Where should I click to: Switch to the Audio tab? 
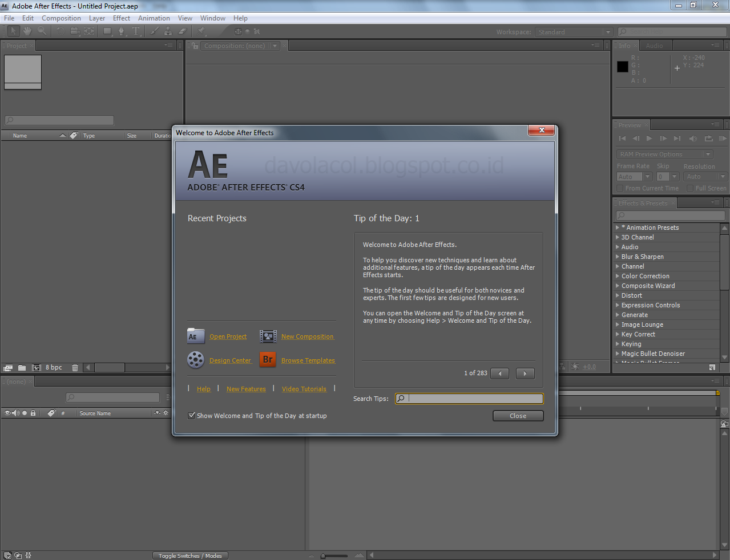click(x=655, y=46)
